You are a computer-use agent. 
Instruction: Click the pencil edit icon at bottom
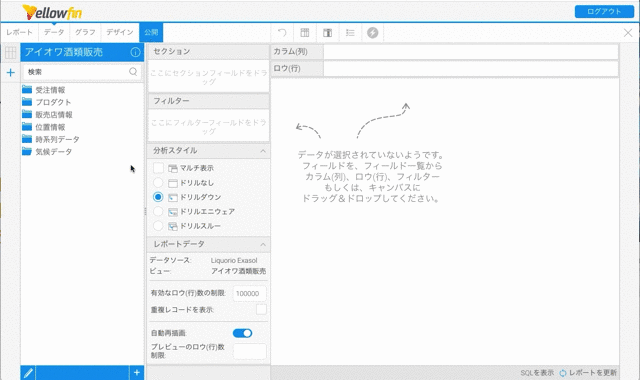pyautogui.click(x=28, y=373)
